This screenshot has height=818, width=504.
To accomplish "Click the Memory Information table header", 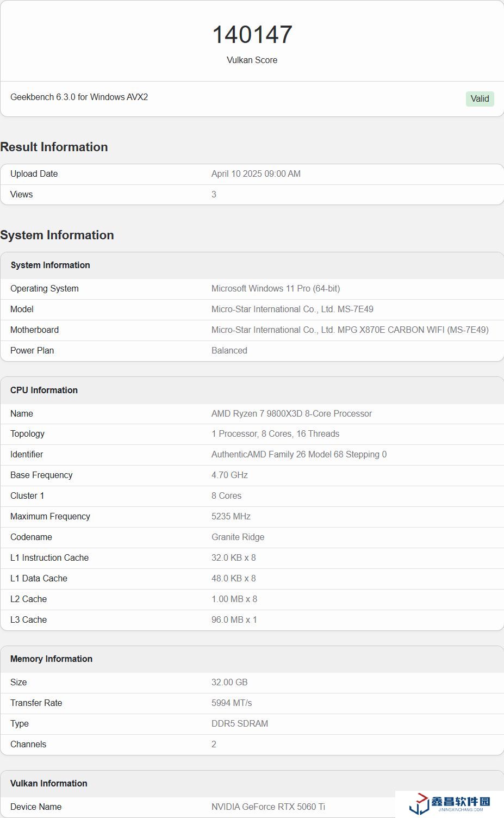I will tap(51, 659).
